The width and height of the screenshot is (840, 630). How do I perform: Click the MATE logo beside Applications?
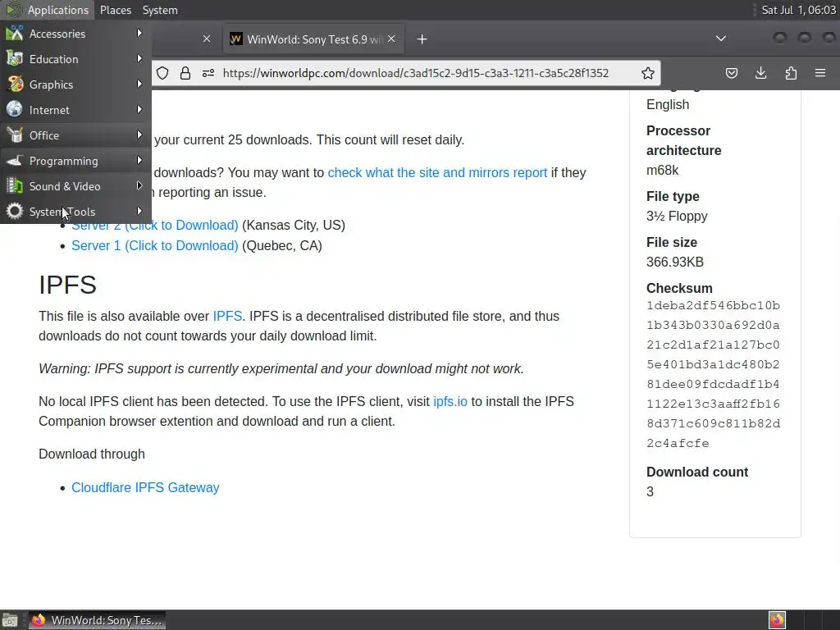(14, 10)
